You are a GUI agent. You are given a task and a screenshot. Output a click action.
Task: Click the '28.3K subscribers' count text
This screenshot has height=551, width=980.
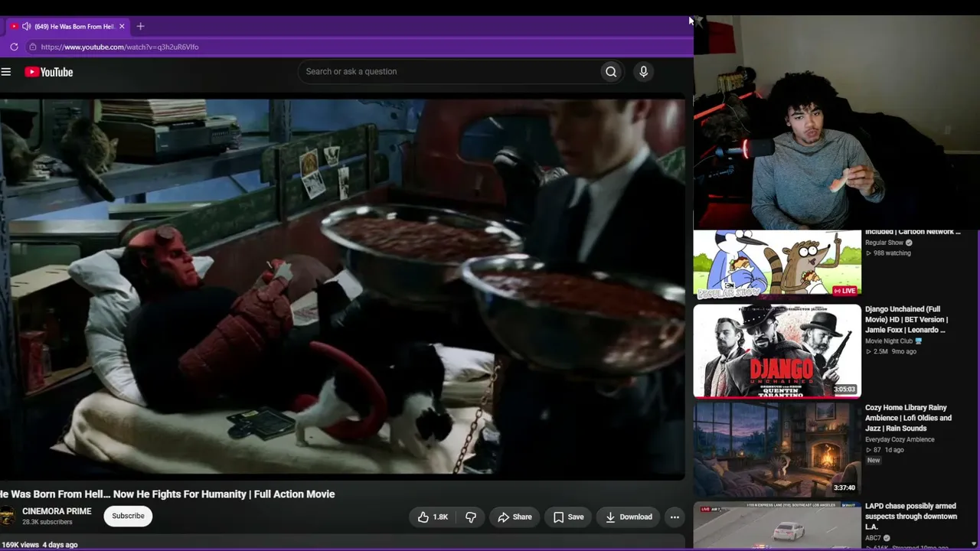click(47, 523)
